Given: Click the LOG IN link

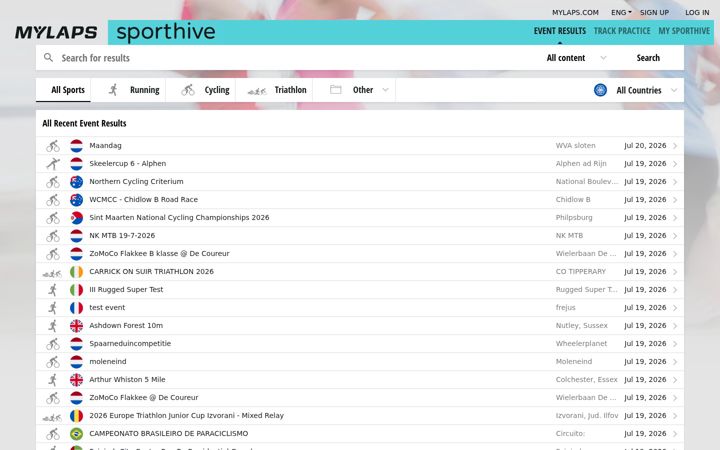Looking at the screenshot, I should pos(697,12).
